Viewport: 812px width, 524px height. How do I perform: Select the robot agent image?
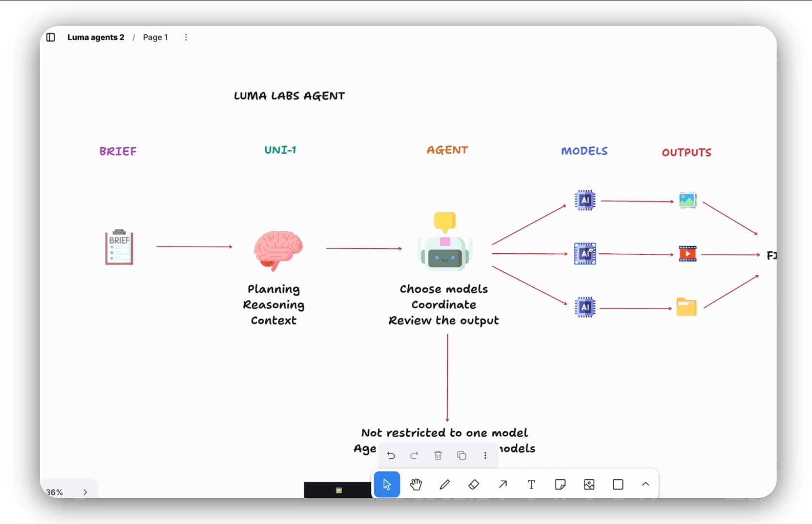click(x=445, y=242)
